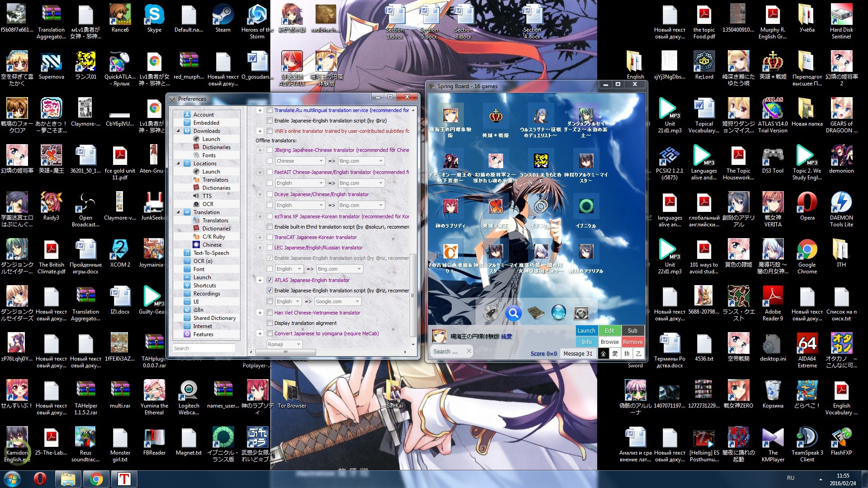
Task: Open Chrome from the Windows taskbar
Action: pos(96,479)
